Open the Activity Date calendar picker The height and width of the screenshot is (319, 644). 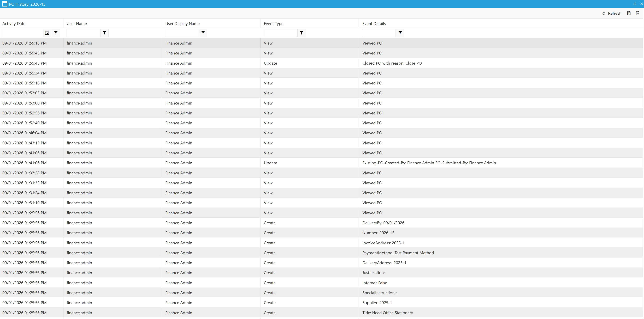(x=47, y=33)
